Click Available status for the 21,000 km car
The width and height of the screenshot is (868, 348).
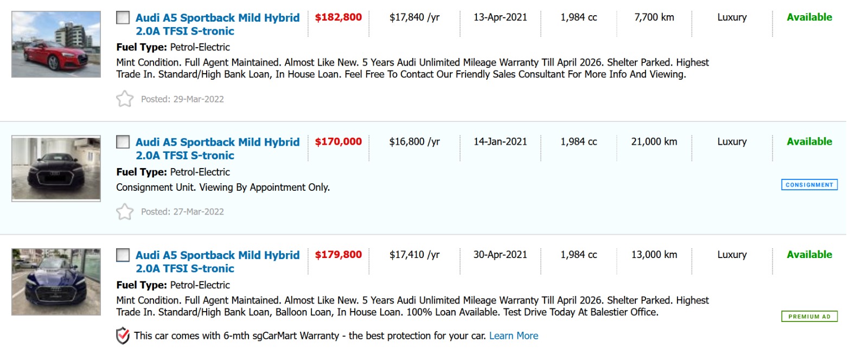(x=809, y=141)
